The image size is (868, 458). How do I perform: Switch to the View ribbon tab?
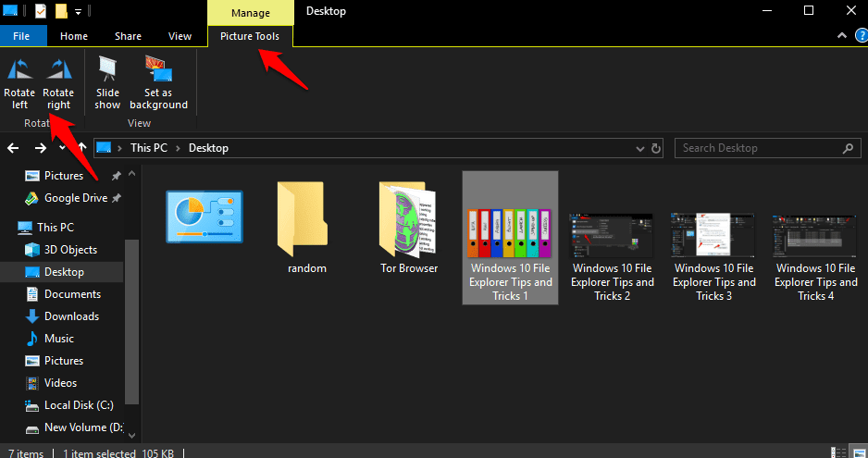pos(180,36)
